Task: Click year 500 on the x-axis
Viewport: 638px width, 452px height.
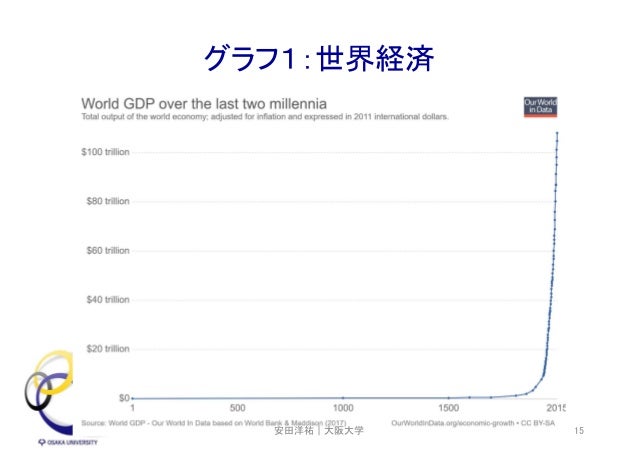Action: pyautogui.click(x=238, y=408)
